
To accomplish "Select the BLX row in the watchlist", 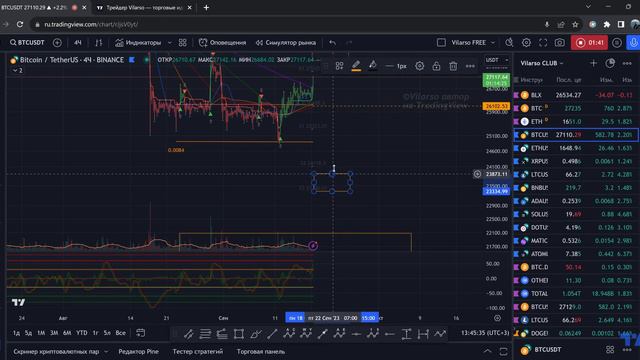I will click(576, 95).
